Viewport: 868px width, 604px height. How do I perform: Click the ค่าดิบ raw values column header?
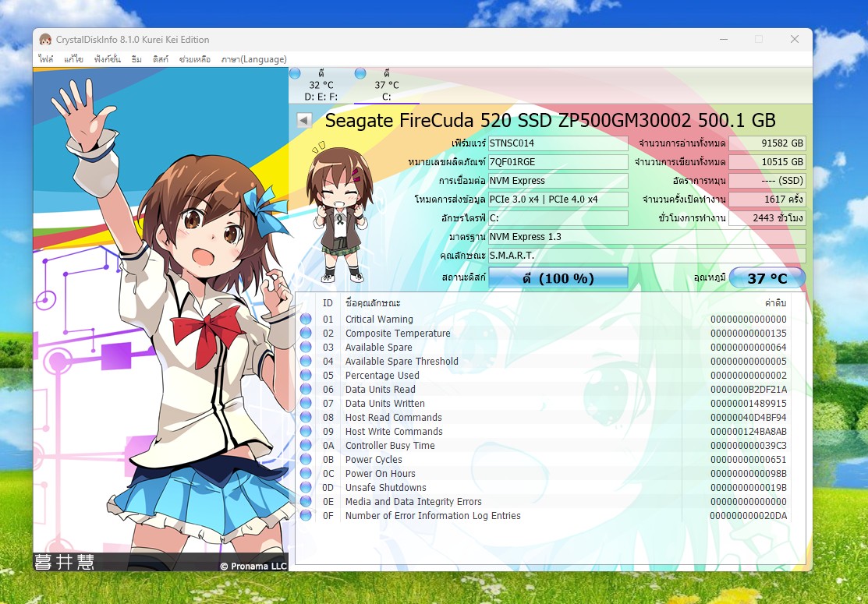point(775,302)
